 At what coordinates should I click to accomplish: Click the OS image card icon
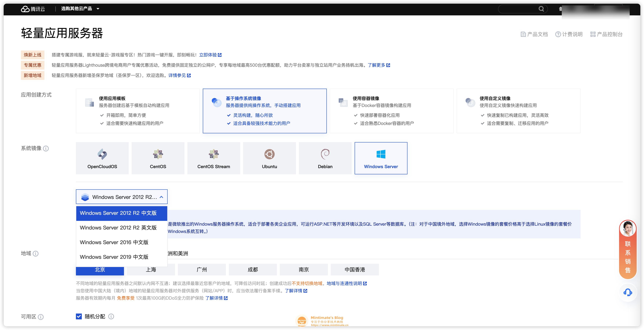[x=217, y=102]
